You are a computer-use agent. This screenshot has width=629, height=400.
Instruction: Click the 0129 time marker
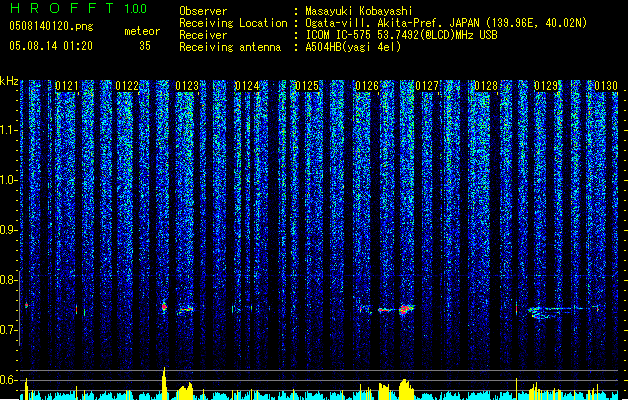coord(546,86)
